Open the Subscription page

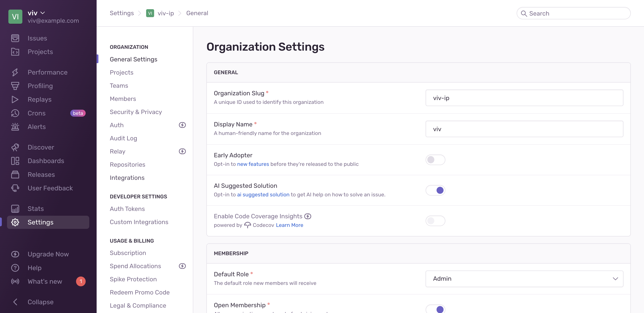(128, 253)
